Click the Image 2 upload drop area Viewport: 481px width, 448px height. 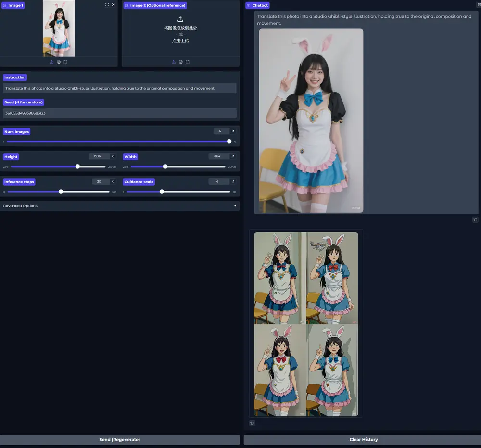(x=180, y=31)
